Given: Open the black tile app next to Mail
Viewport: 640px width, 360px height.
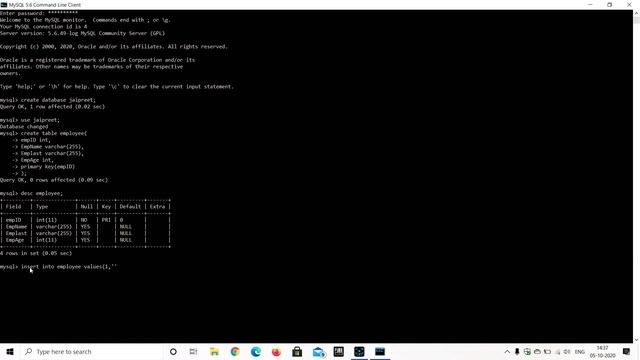Looking at the screenshot, I should [338, 351].
